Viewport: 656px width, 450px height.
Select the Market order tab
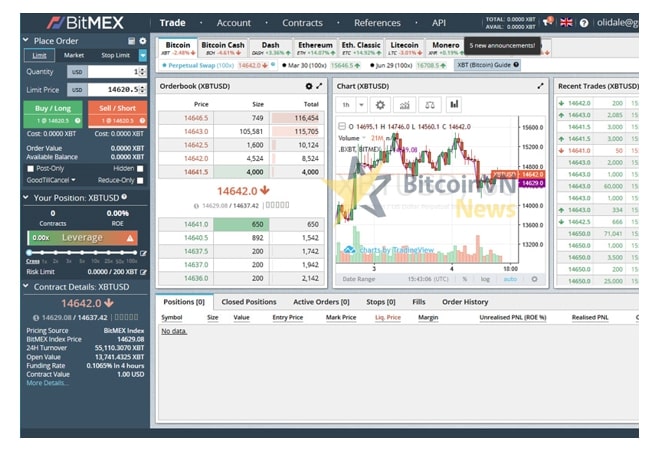coord(74,55)
